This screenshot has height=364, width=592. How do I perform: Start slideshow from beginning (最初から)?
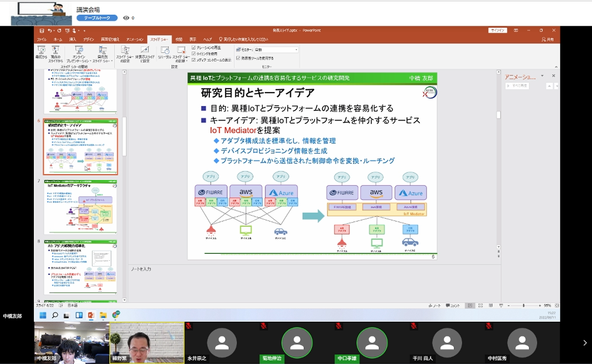pos(41,53)
